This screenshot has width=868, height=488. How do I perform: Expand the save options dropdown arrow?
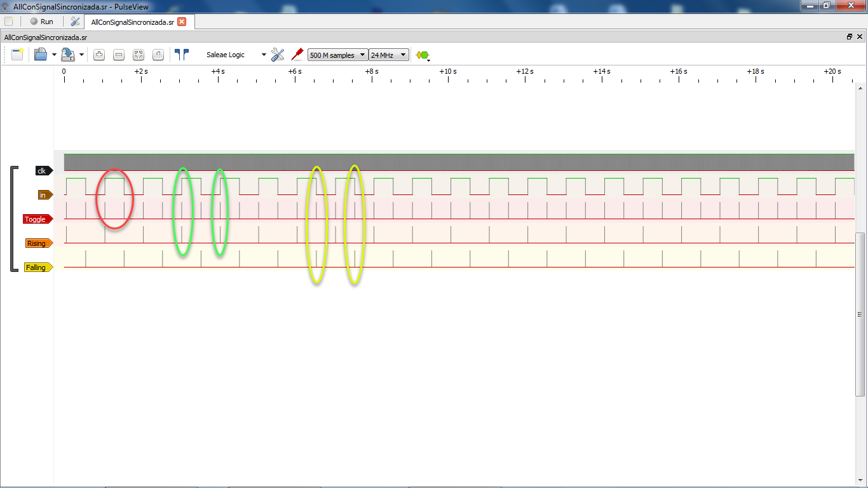[x=82, y=55]
